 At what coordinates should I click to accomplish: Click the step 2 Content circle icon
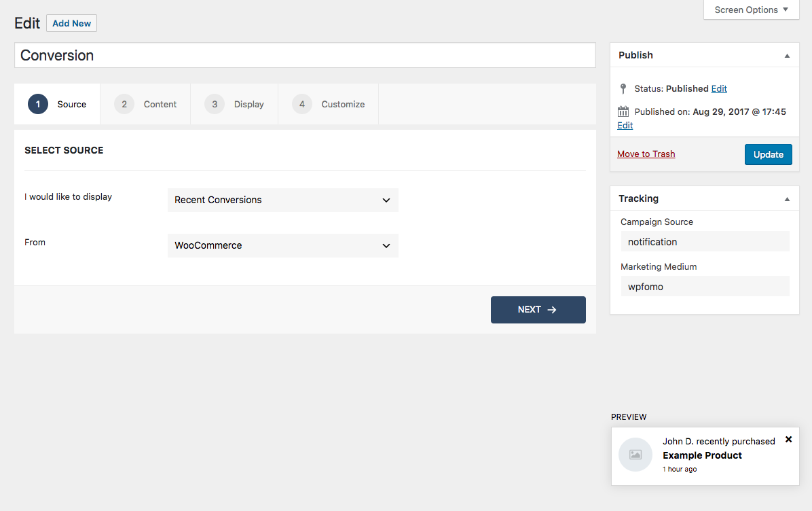(x=124, y=104)
